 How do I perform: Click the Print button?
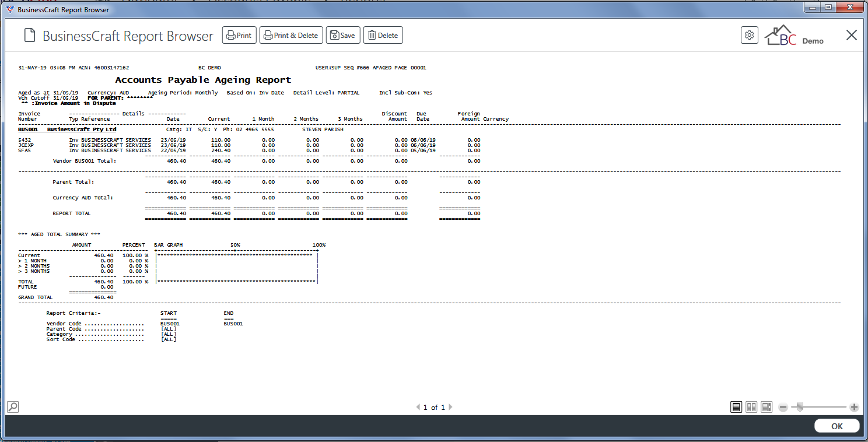[239, 36]
